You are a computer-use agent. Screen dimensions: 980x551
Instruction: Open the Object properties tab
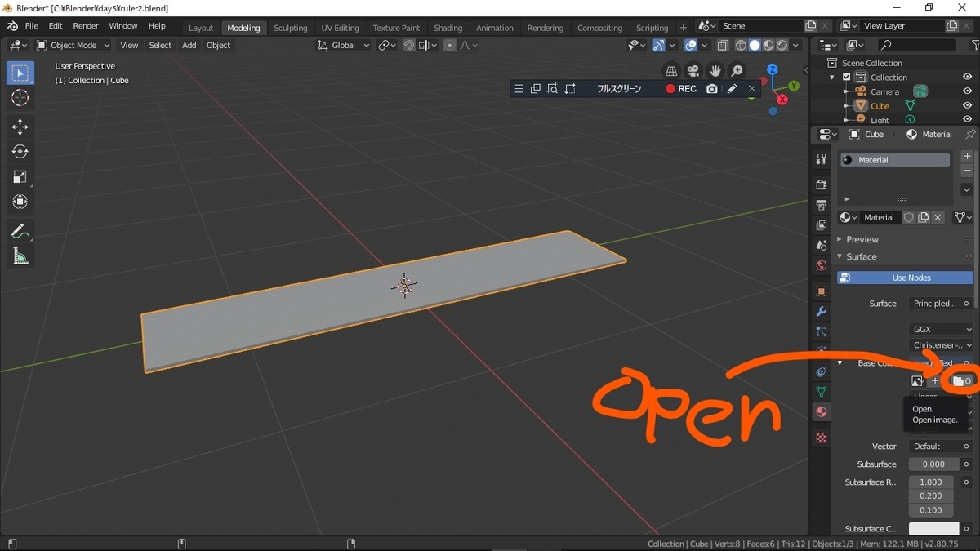coord(822,291)
